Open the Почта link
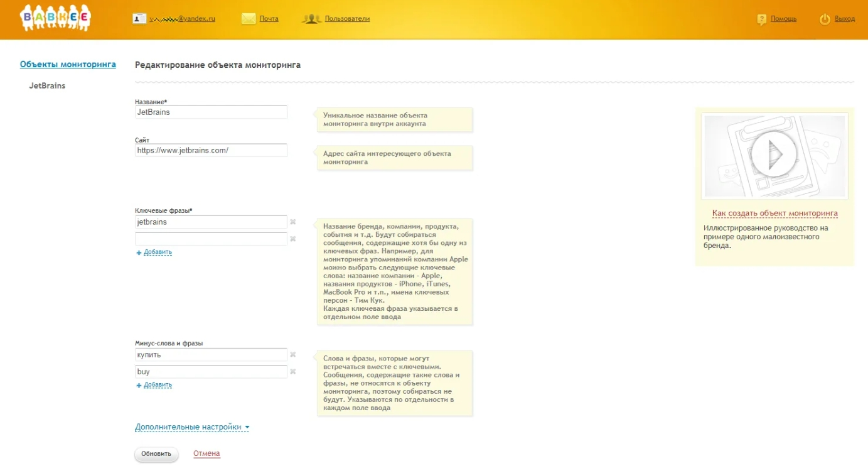The width and height of the screenshot is (868, 466). [x=269, y=19]
